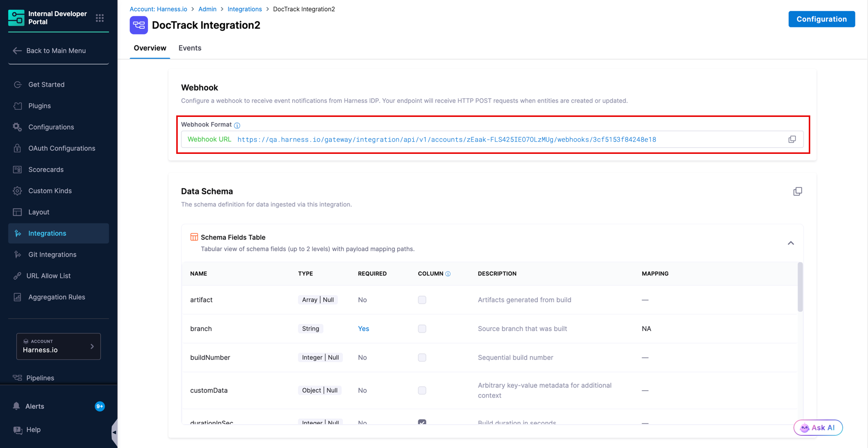Screen dimensions: 868x448
Task: Click the Pipelines sidebar icon
Action: coord(18,378)
